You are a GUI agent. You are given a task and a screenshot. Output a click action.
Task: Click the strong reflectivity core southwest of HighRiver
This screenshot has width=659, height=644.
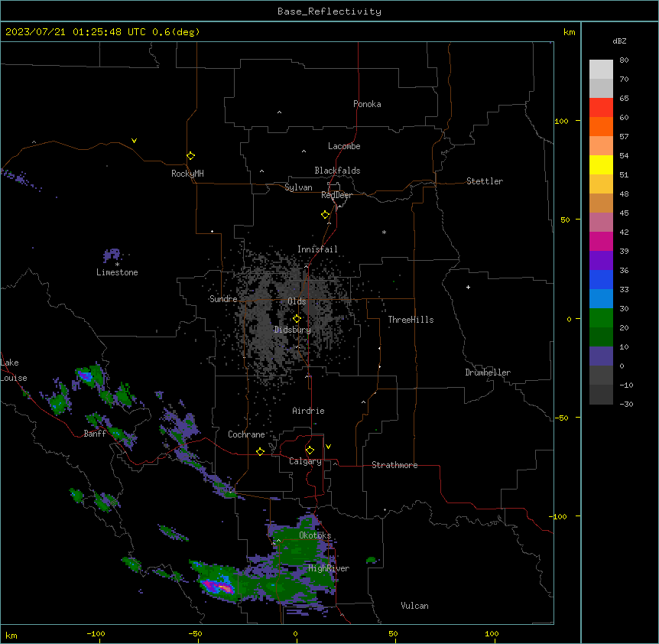click(219, 587)
